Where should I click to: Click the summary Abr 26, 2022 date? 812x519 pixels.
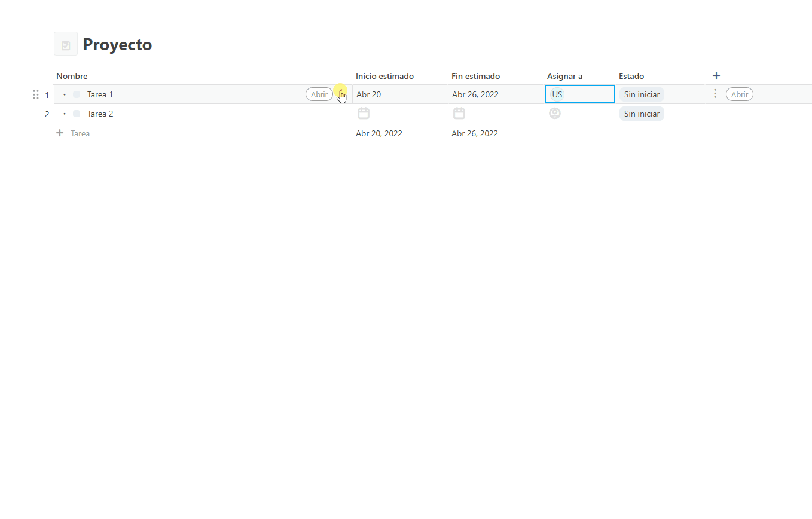475,133
